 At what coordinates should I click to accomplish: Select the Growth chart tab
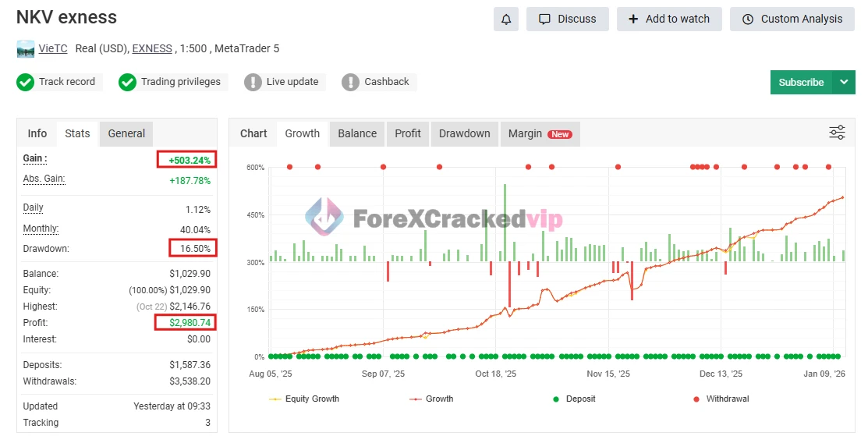[303, 133]
